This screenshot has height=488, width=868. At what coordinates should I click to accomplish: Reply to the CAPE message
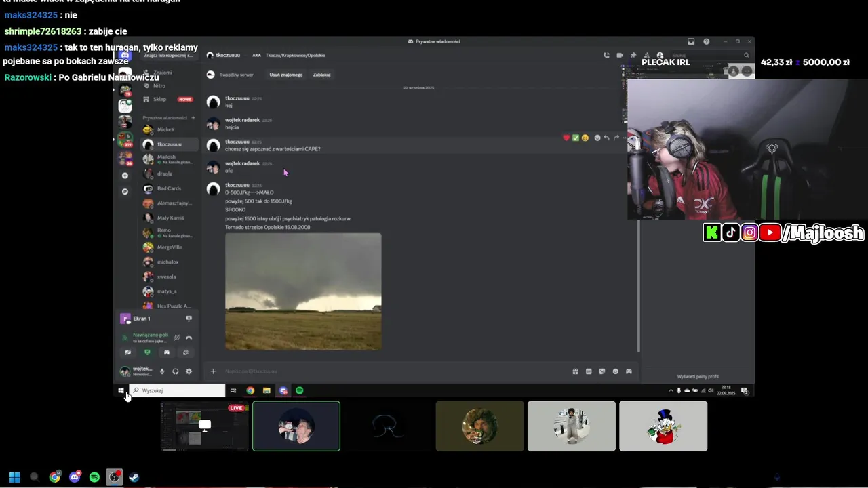coord(607,138)
